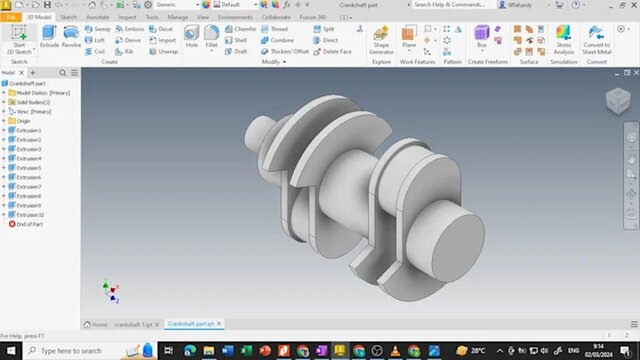This screenshot has height=360, width=640.
Task: Open the Manage ribbon tab
Action: coord(178,17)
